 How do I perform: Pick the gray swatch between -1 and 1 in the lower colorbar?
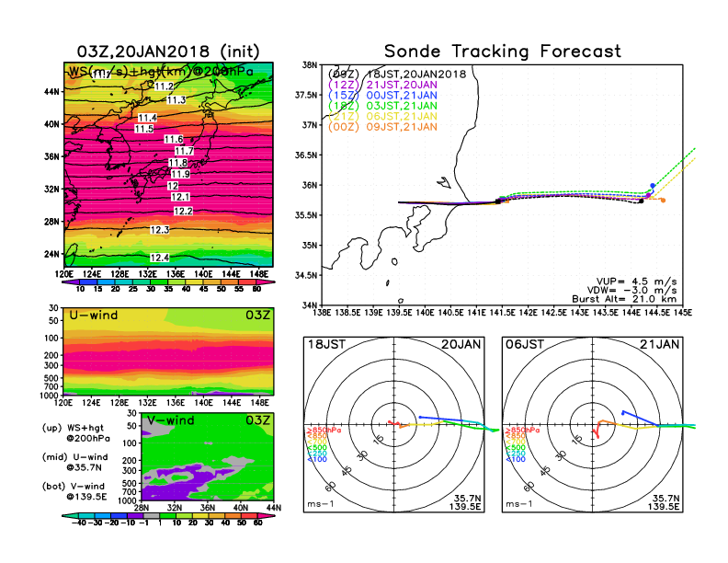tap(152, 515)
